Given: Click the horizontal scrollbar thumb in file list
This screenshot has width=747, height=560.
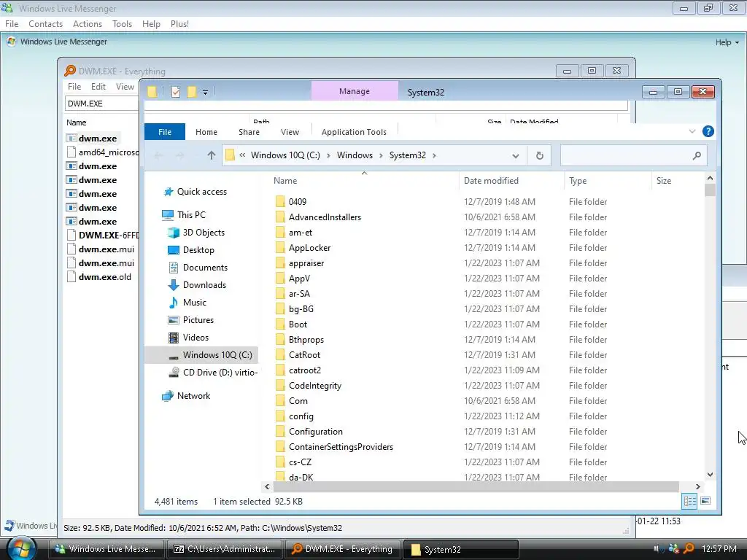Looking at the screenshot, I should coord(476,486).
